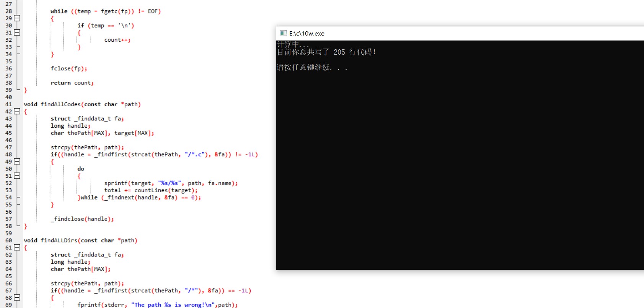The width and height of the screenshot is (644, 308).
Task: Click on the "count++;" statement
Action: click(x=117, y=40)
